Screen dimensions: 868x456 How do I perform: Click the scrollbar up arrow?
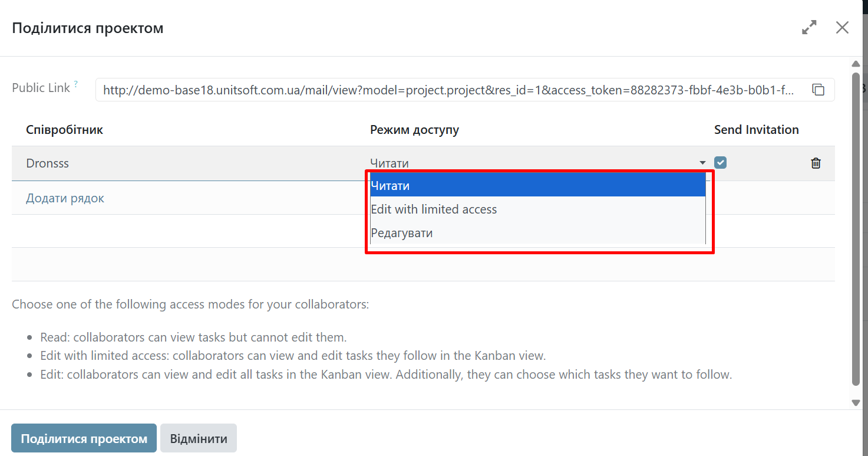(x=856, y=64)
